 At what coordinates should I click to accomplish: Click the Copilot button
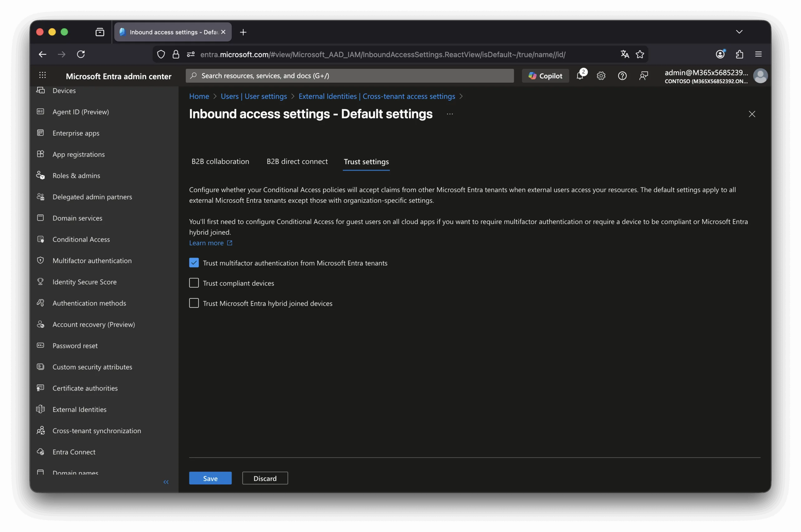(x=545, y=76)
